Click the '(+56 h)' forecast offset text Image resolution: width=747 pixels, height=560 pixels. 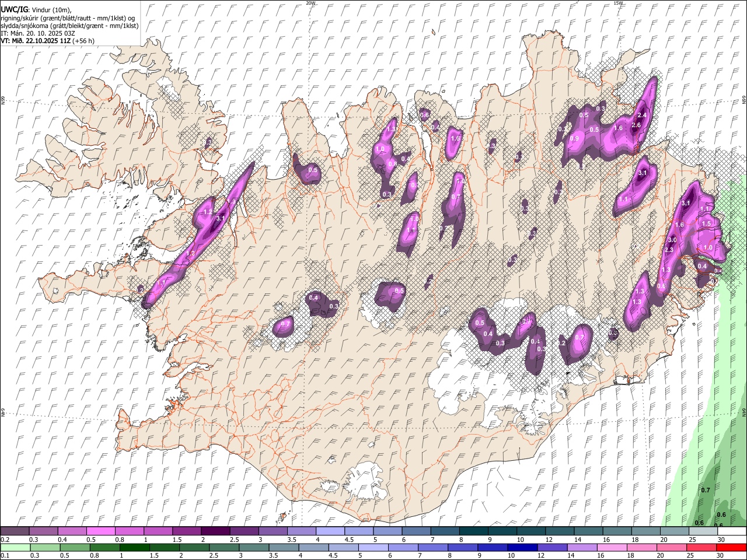[x=84, y=41]
